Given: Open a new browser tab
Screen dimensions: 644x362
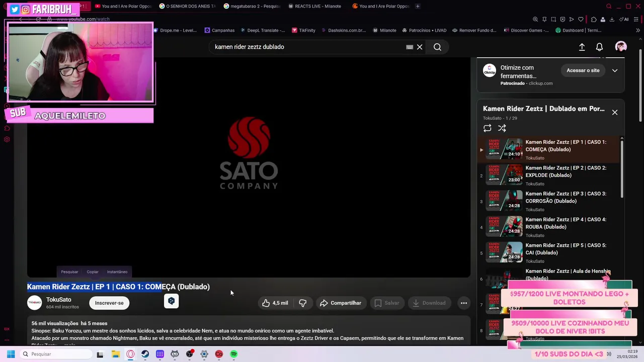Looking at the screenshot, I should [418, 6].
